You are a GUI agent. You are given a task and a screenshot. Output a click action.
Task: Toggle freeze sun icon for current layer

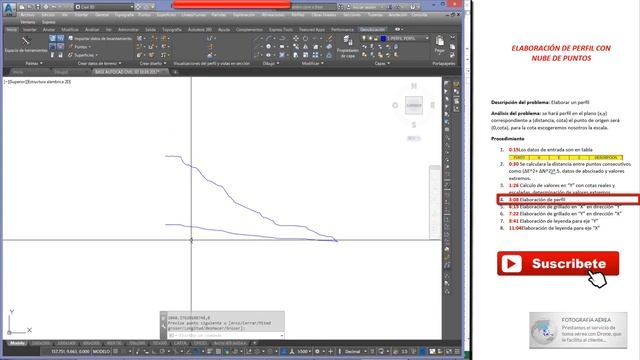(x=370, y=38)
